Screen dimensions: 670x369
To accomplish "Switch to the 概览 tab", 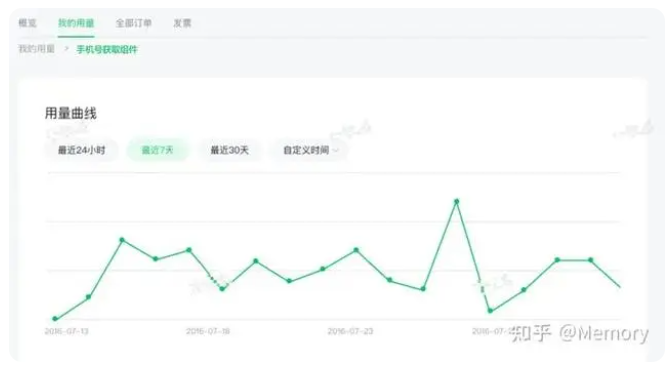I will (27, 23).
